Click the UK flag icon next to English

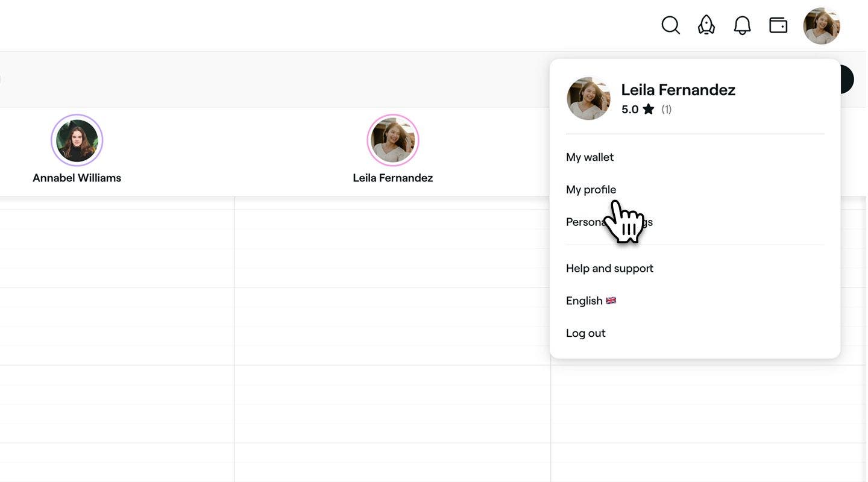pos(611,300)
